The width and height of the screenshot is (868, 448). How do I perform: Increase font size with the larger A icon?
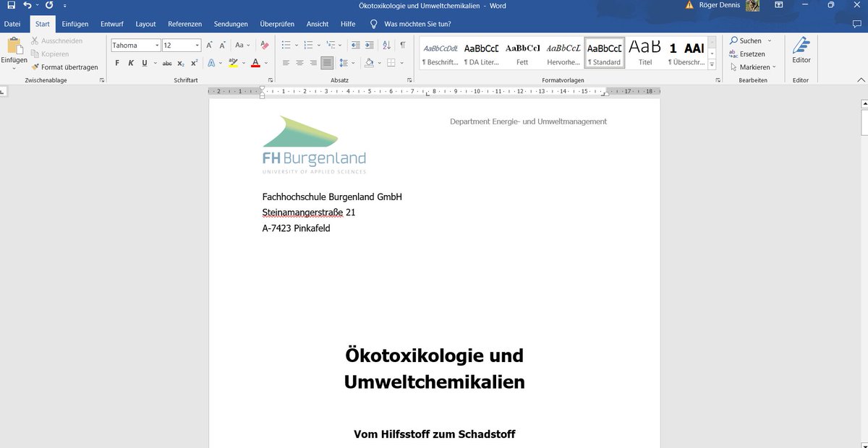[210, 45]
